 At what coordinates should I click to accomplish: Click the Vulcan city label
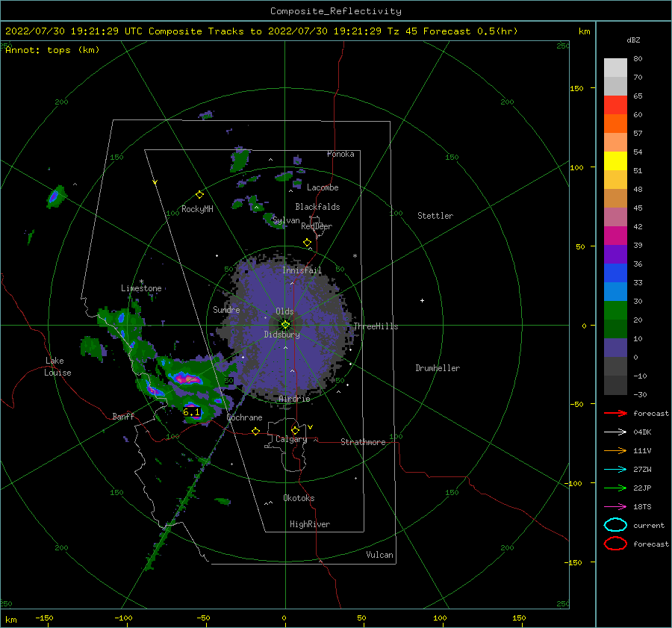tap(380, 555)
